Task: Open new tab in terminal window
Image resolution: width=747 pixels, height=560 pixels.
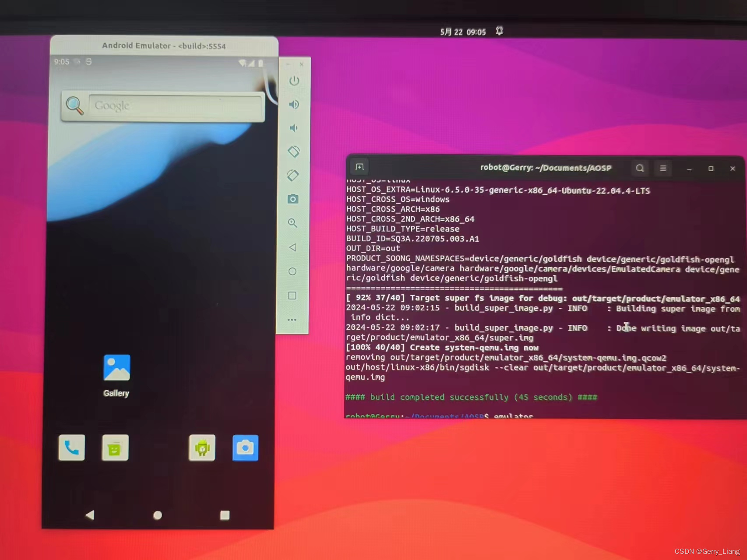Action: tap(359, 167)
